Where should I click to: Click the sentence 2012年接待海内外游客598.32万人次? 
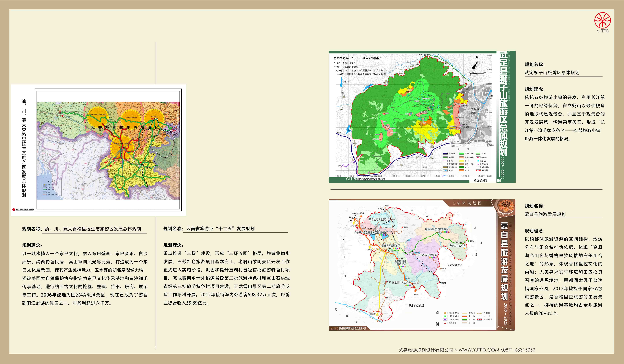tap(239, 295)
